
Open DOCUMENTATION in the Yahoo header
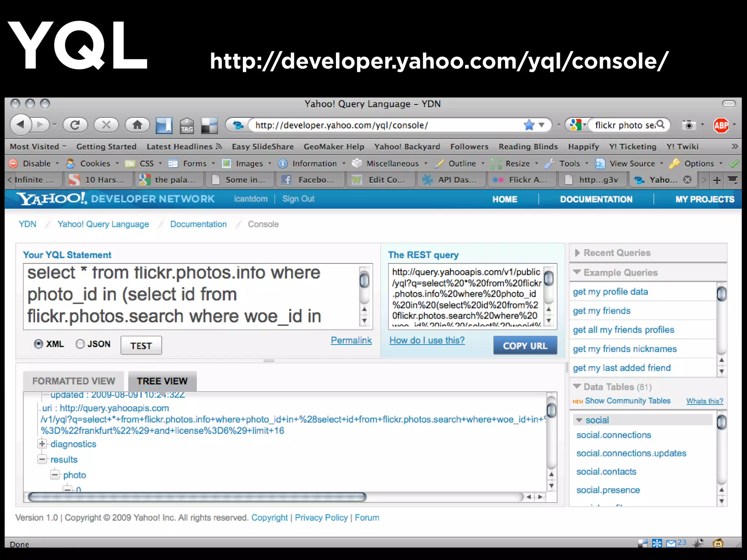[596, 199]
